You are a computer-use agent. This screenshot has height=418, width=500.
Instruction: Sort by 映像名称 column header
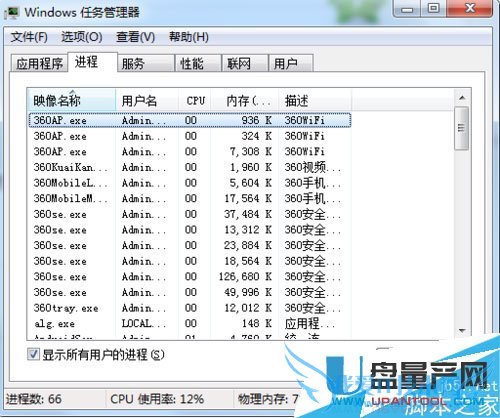pos(72,100)
